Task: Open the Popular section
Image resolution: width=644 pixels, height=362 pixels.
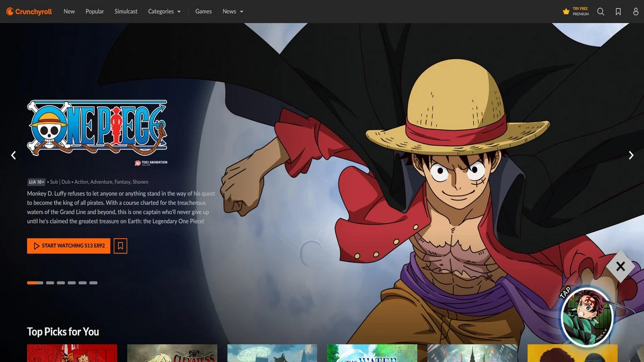Action: tap(94, 11)
